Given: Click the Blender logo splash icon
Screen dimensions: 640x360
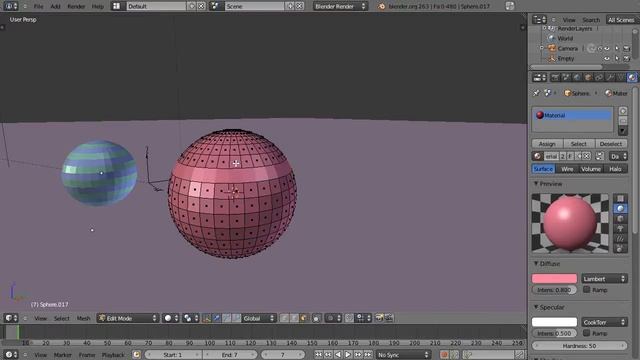Looking at the screenshot, I should [x=381, y=6].
